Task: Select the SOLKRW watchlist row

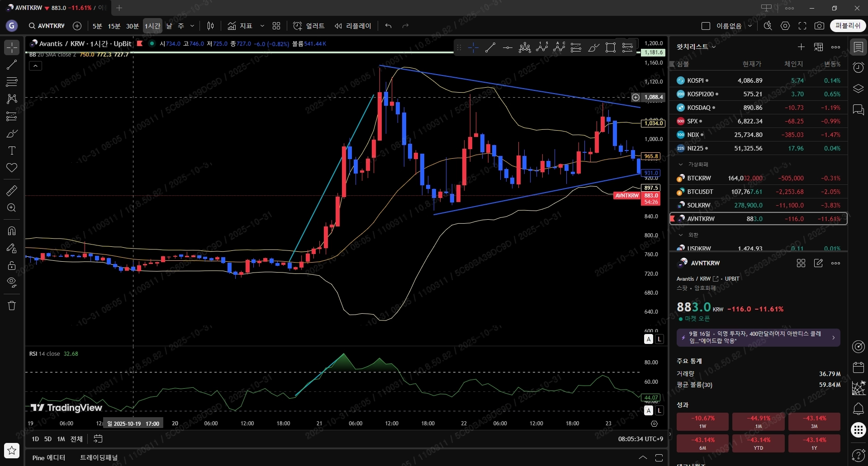Action: point(758,205)
